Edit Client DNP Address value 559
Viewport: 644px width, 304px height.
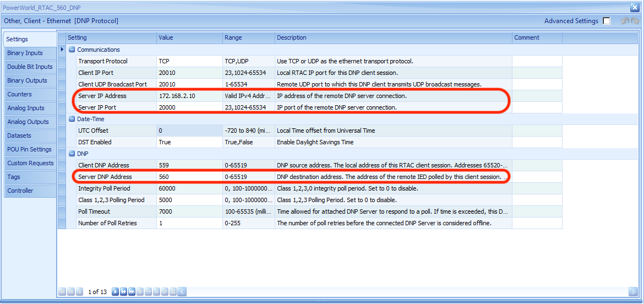pyautogui.click(x=189, y=165)
